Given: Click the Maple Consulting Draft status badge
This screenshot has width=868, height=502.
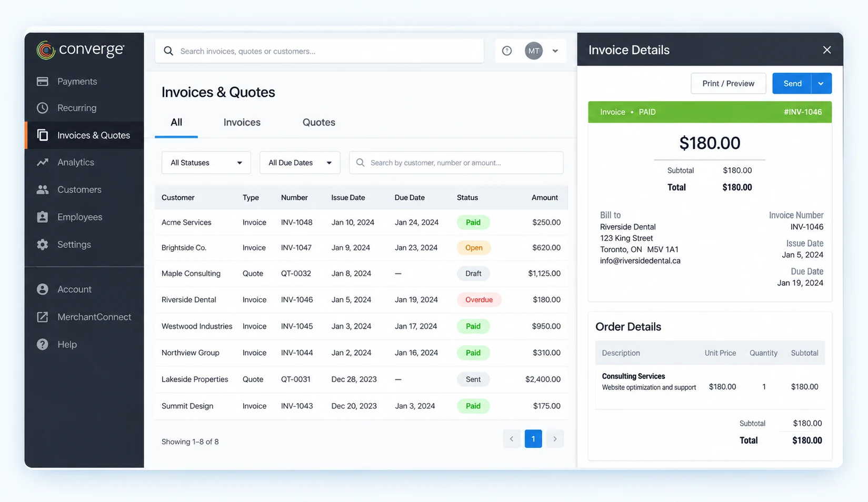Looking at the screenshot, I should tap(473, 274).
